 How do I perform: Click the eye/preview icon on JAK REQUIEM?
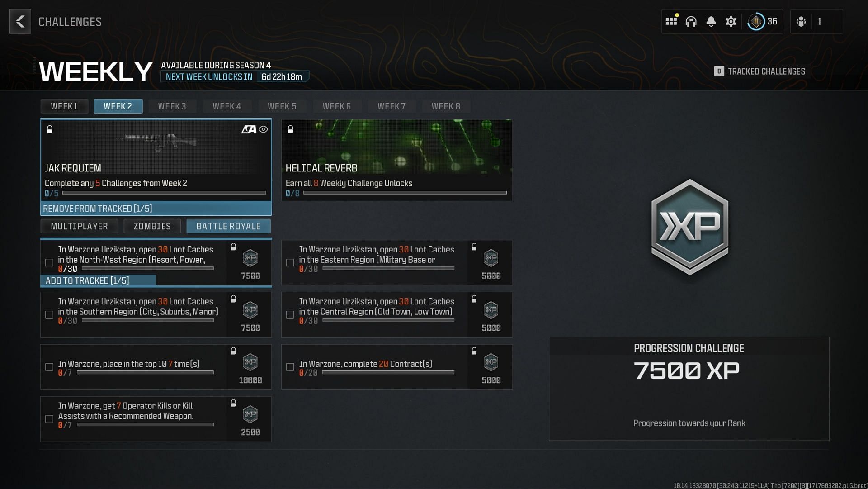[262, 129]
